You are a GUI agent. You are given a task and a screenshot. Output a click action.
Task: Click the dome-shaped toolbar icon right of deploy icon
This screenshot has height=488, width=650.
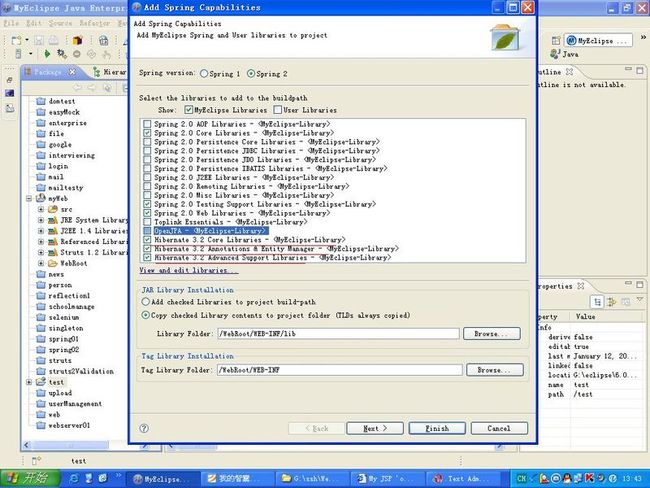click(103, 40)
